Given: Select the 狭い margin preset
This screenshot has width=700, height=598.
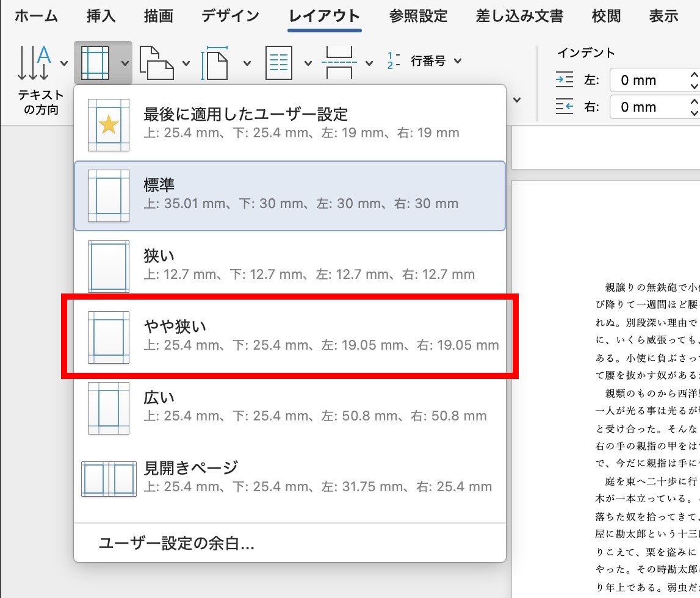Looking at the screenshot, I should point(290,267).
